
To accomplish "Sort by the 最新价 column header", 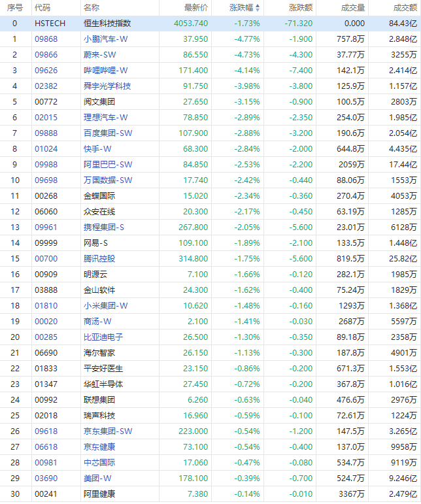I will [x=196, y=8].
